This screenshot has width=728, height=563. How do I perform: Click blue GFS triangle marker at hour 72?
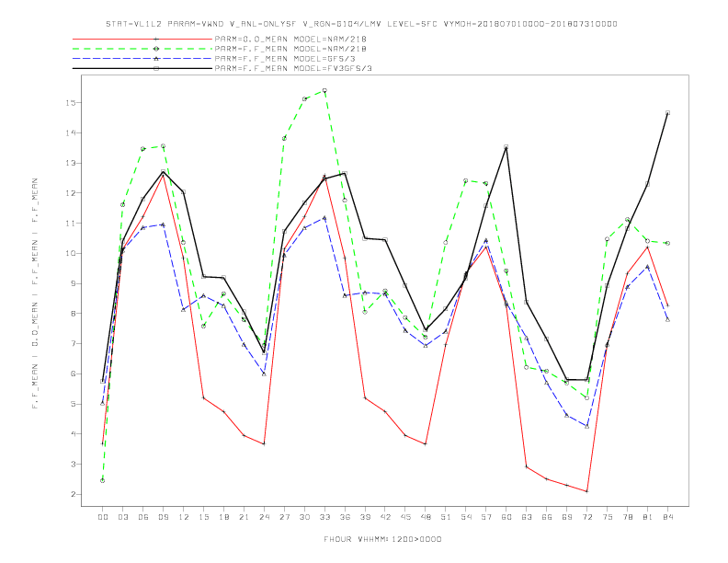pos(586,426)
